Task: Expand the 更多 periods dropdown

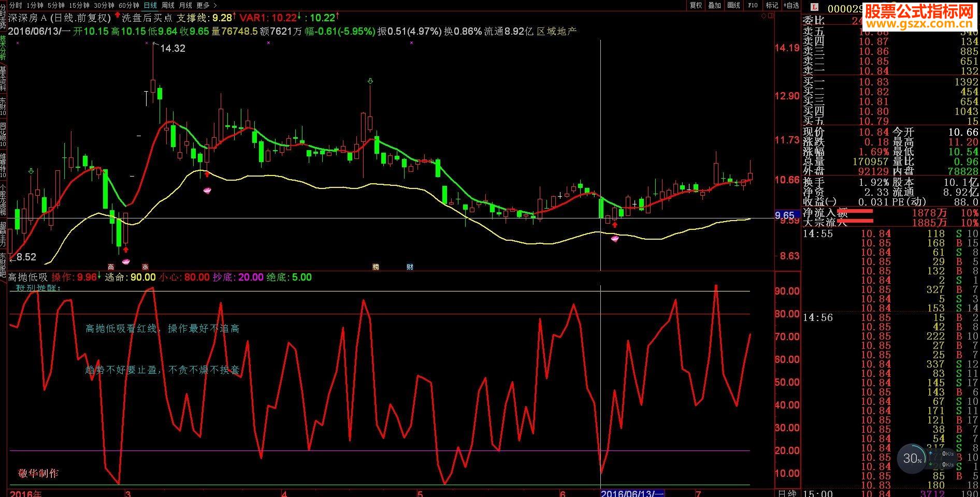Action: [206, 5]
